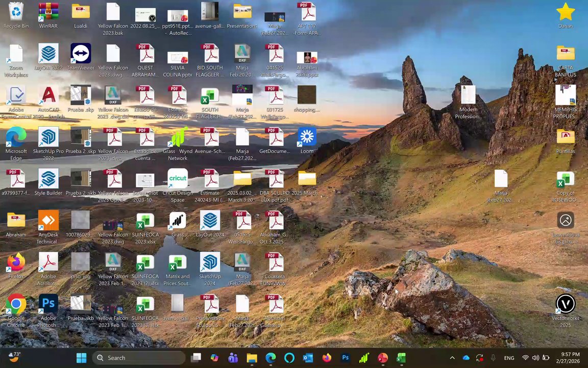Screen dimensions: 588x368
Task: Select the APT 117 Form PDF
Action: tap(307, 19)
